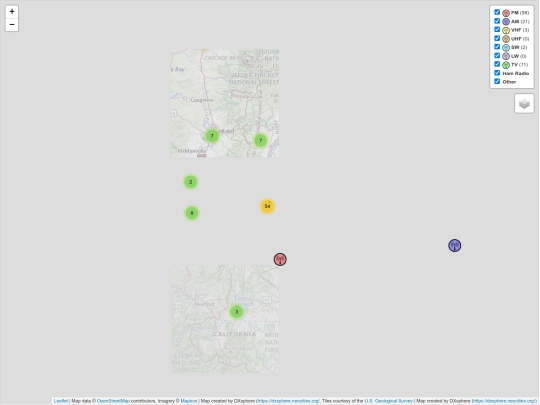
Task: Click the purple LW legend icon
Action: [506, 56]
